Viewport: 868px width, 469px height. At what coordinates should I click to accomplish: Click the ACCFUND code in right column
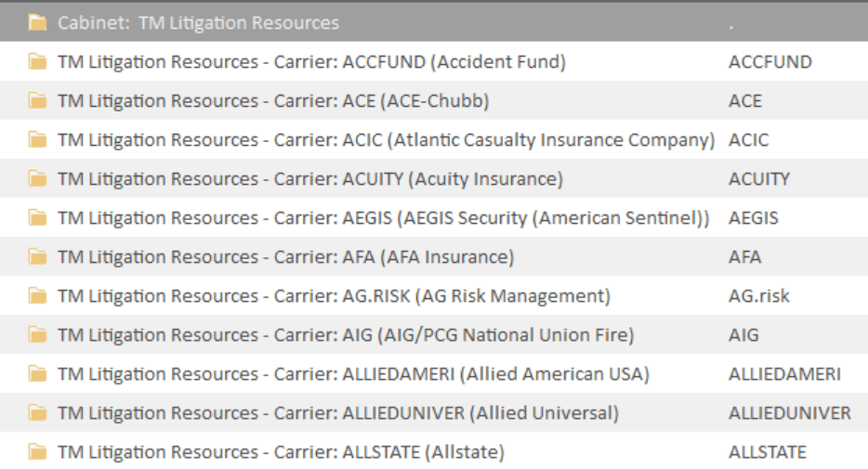pyautogui.click(x=770, y=62)
